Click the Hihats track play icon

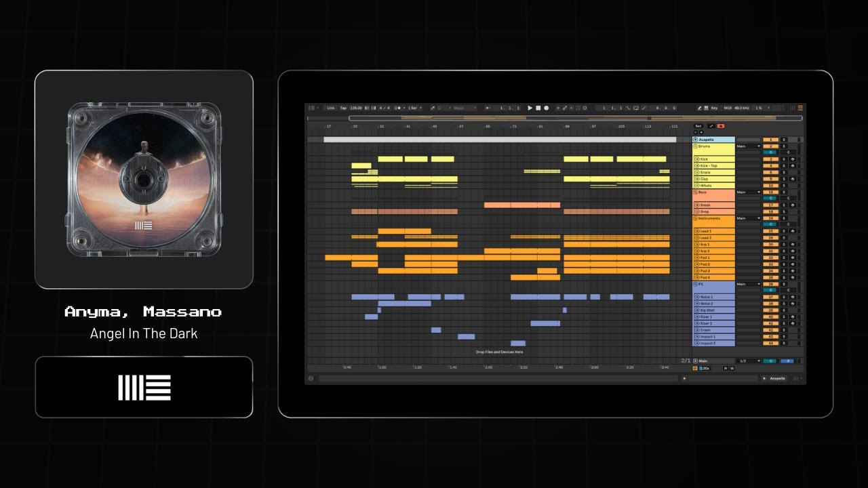pos(697,186)
